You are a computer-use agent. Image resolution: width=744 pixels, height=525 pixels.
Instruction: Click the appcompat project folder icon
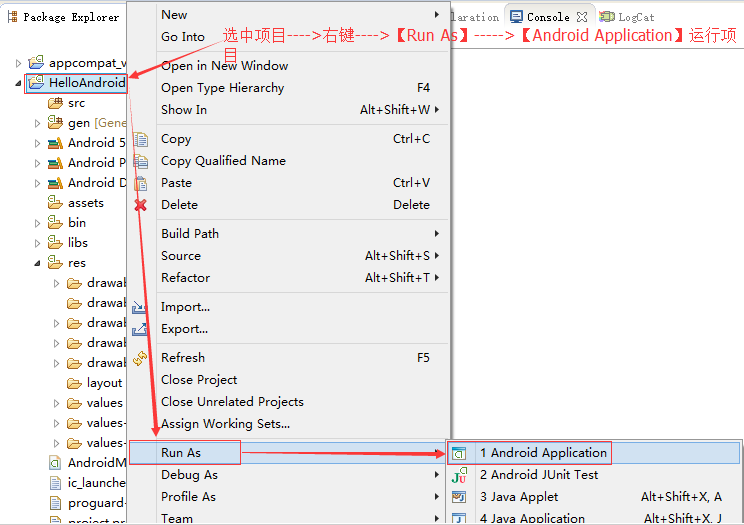(36, 62)
